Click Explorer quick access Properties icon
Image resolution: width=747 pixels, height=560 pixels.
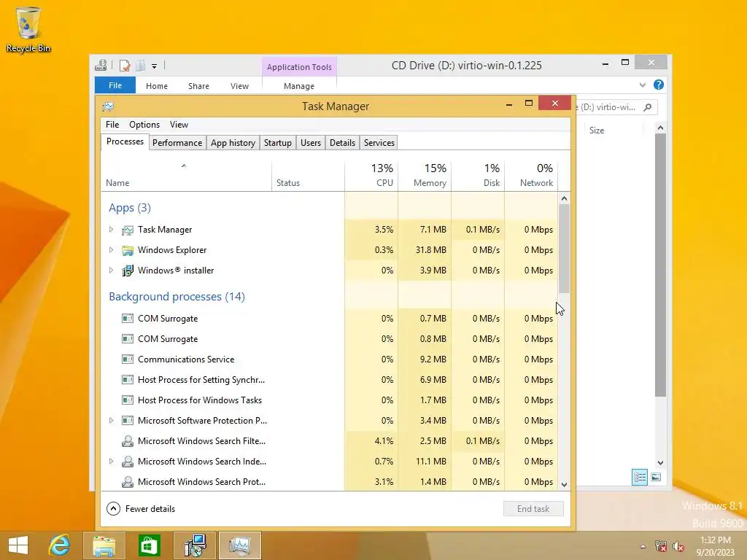125,65
